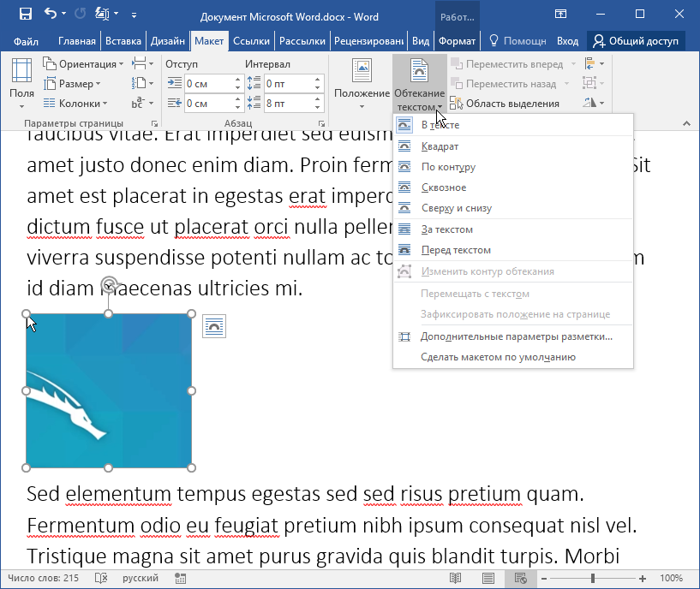Open the Колонки dropdown
700x589 pixels.
tap(75, 103)
